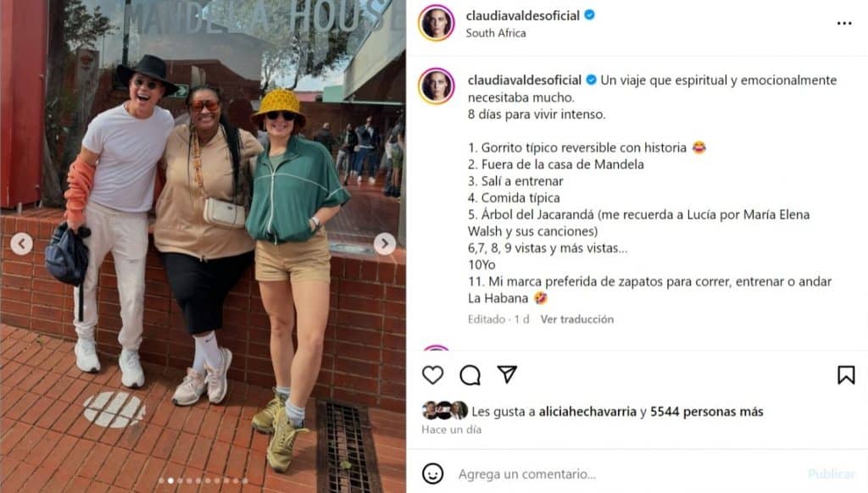Click the header profile picture avatar
Viewport: 868px width, 493px height.
pyautogui.click(x=437, y=23)
